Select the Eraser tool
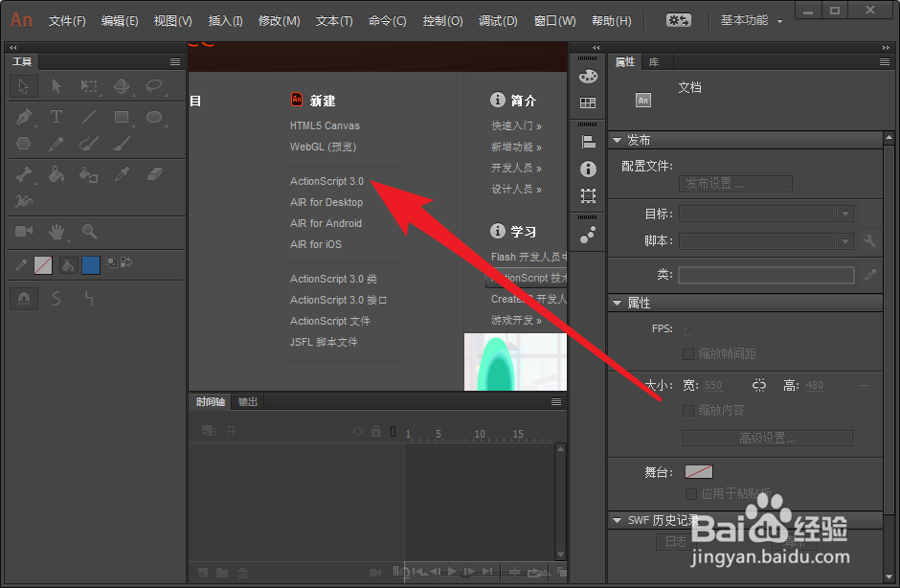Viewport: 900px width, 588px height. point(154,174)
